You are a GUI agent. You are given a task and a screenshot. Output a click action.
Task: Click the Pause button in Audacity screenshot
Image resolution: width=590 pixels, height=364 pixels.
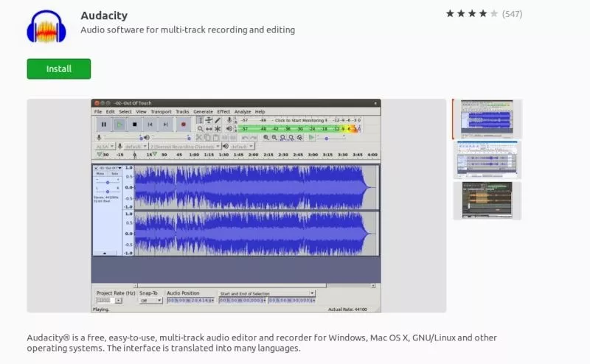click(104, 125)
